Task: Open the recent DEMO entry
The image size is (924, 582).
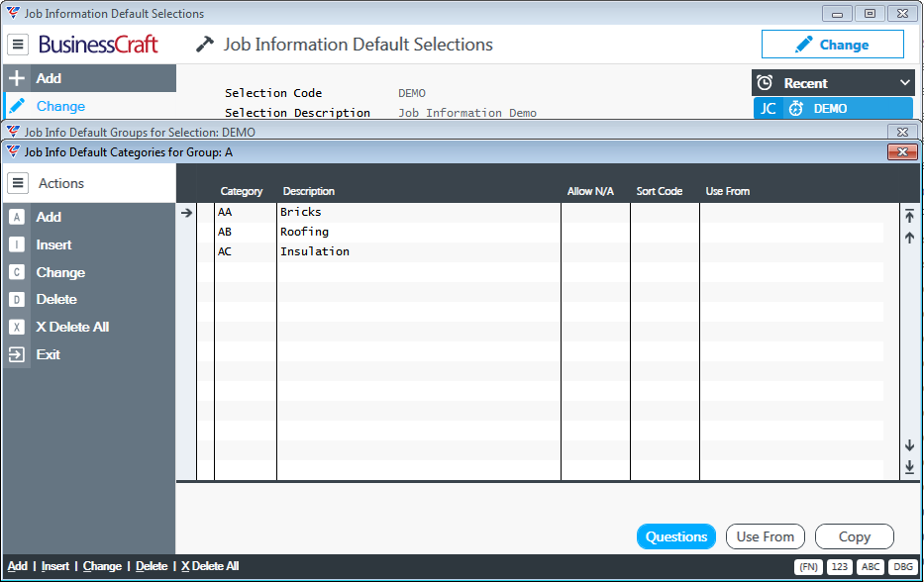Action: click(x=833, y=109)
